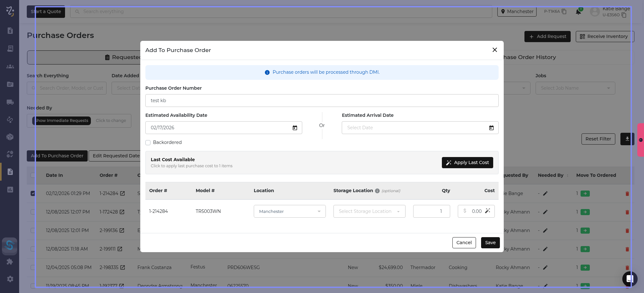This screenshot has width=644, height=293.
Task: Uncheck the row for order 1-214284
Action: point(33,193)
